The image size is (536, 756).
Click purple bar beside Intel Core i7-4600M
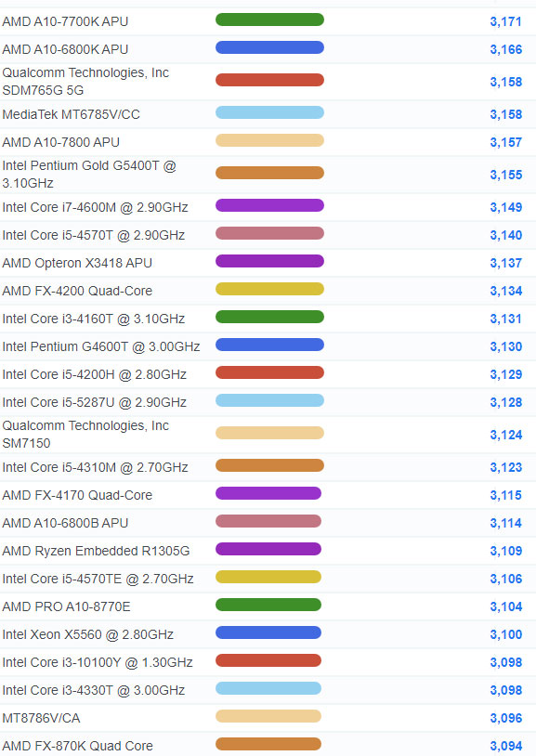(269, 206)
